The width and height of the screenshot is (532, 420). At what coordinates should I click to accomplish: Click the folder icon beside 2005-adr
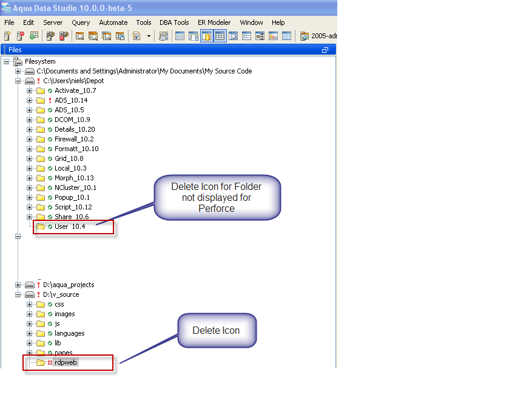point(305,36)
